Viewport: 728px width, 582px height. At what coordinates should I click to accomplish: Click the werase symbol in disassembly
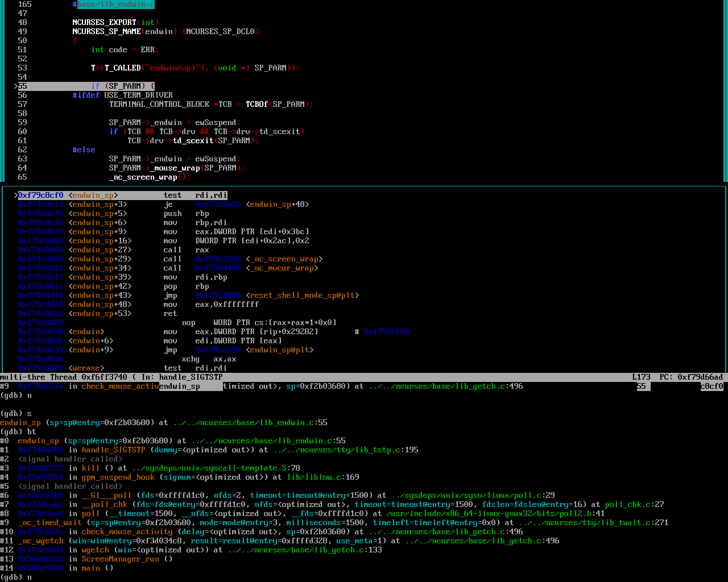[86, 368]
